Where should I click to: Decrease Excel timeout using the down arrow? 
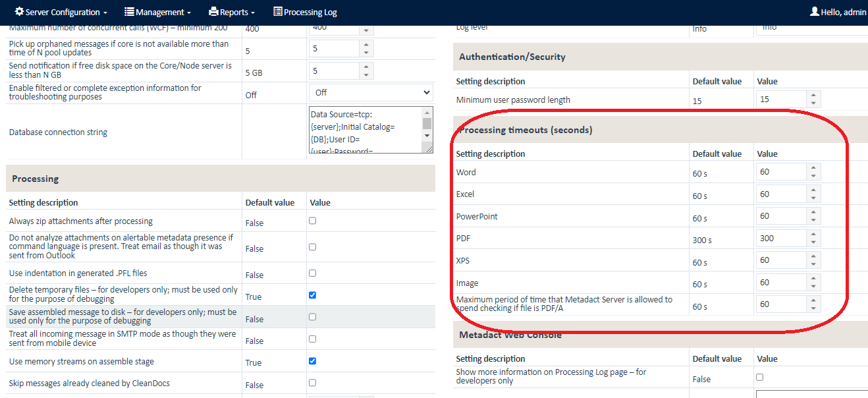pyautogui.click(x=814, y=198)
